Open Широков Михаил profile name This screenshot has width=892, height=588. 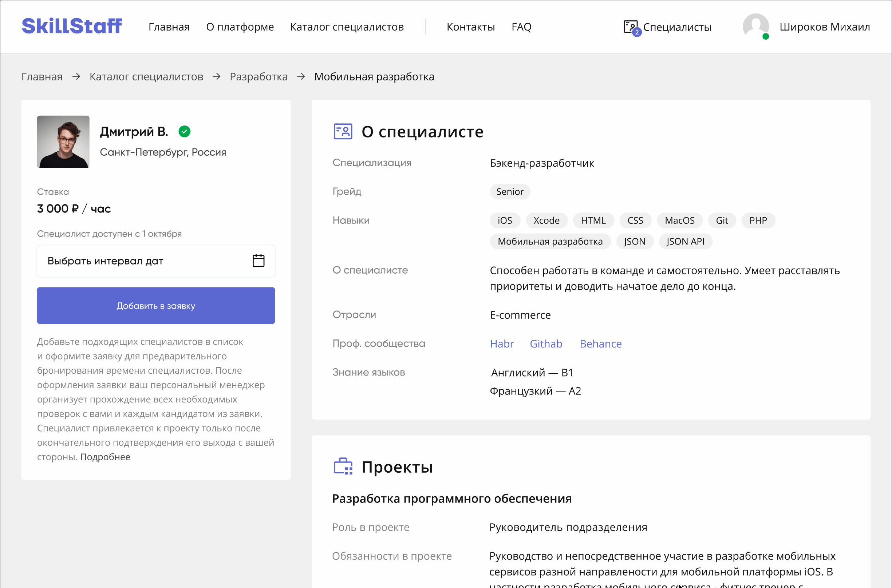[825, 27]
